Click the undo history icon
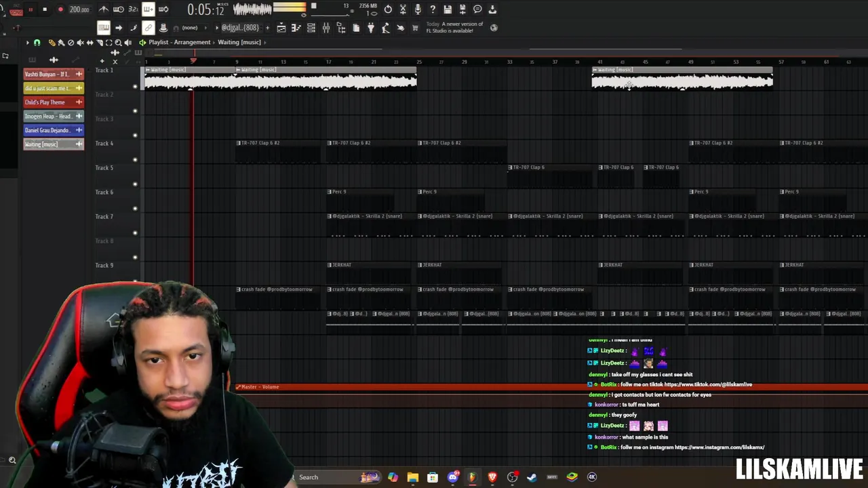Screen dimensions: 868x488 pos(388,9)
